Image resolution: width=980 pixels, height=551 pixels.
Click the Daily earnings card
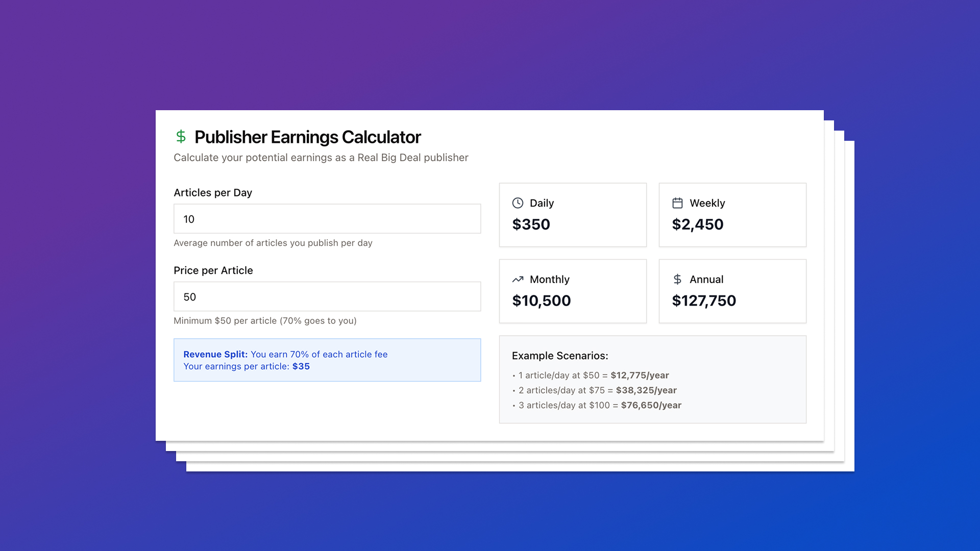pos(572,214)
